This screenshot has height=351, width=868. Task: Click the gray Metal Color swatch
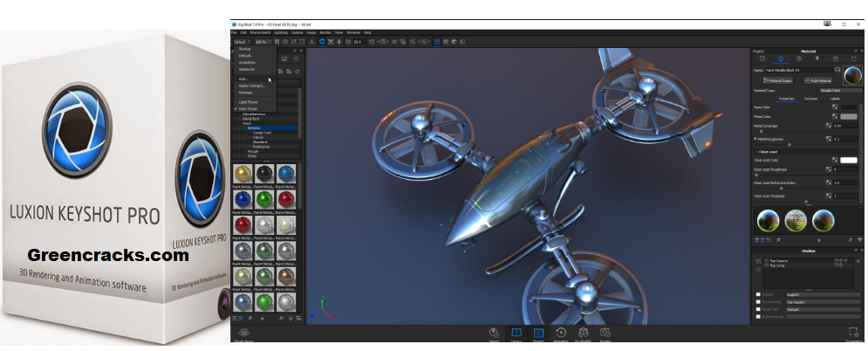point(849,116)
